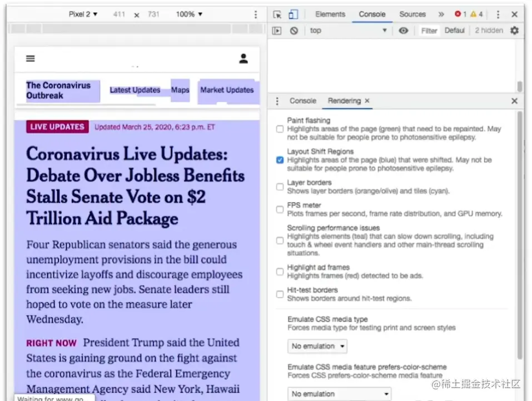Click the console Filter input field

429,31
